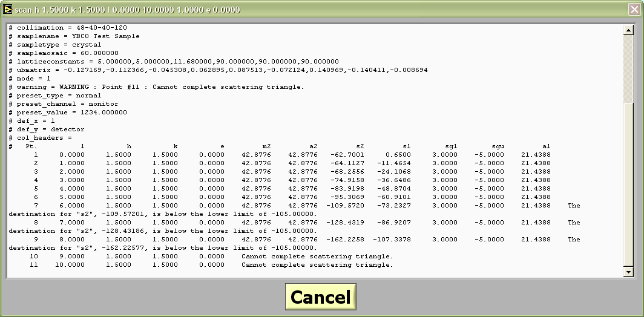This screenshot has width=644, height=317.
Task: Click the Cancel button
Action: 320,297
